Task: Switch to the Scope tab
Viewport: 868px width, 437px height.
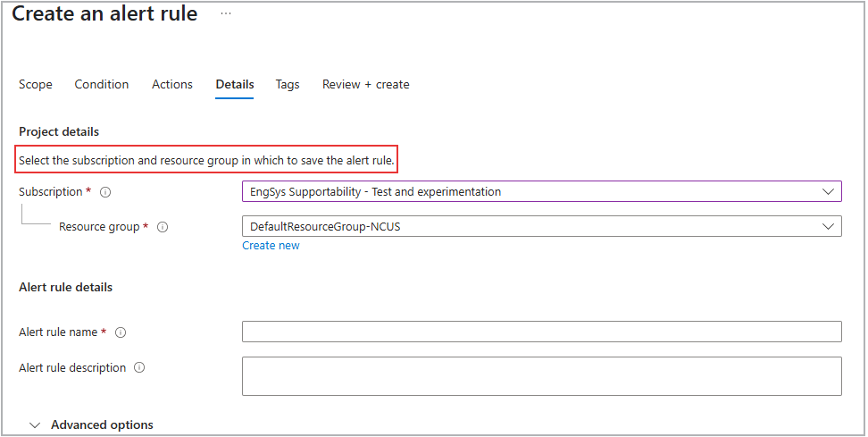Action: coord(36,84)
